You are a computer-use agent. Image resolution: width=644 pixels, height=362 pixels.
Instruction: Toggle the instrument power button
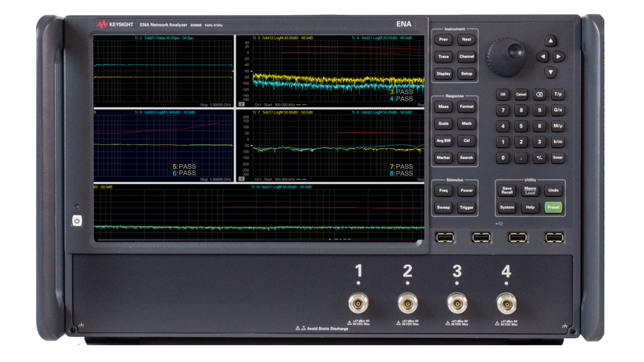pos(77,220)
